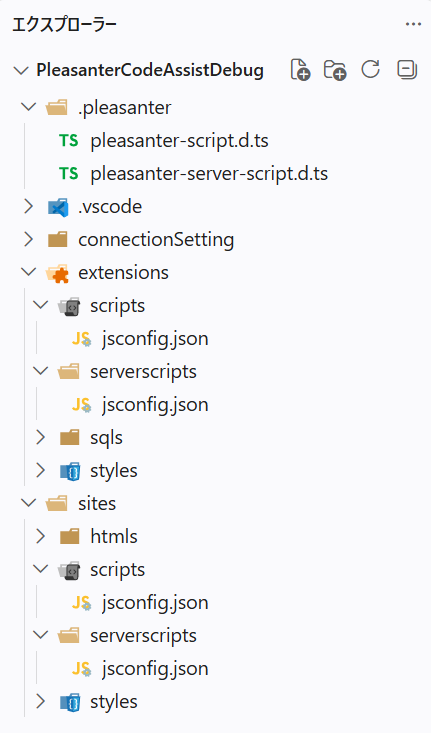Select the sites folder name
431x733 pixels.
[97, 503]
